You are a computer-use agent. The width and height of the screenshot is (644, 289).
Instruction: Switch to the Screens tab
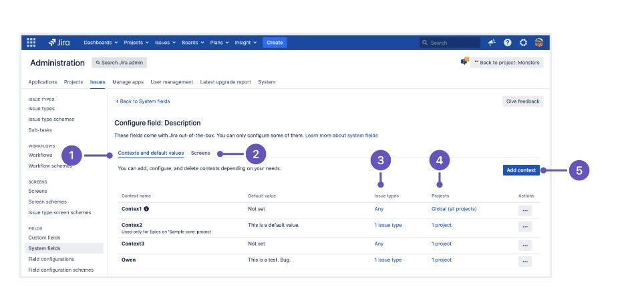tap(200, 153)
